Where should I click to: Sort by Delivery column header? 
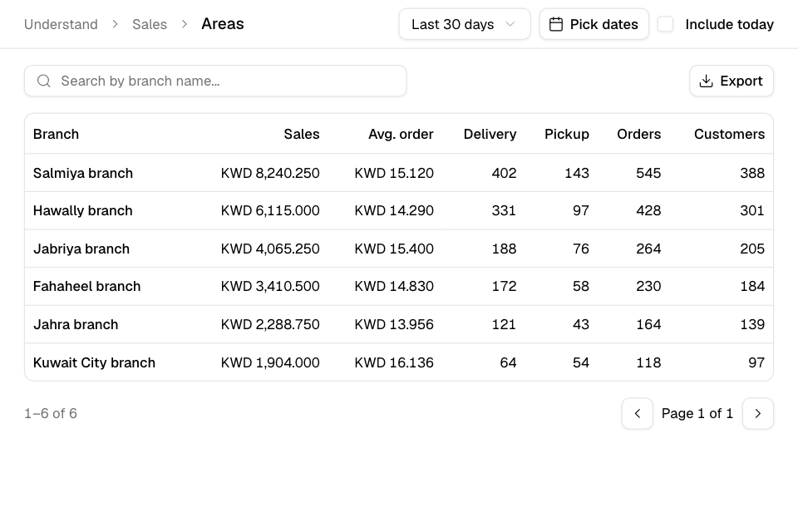pos(490,134)
